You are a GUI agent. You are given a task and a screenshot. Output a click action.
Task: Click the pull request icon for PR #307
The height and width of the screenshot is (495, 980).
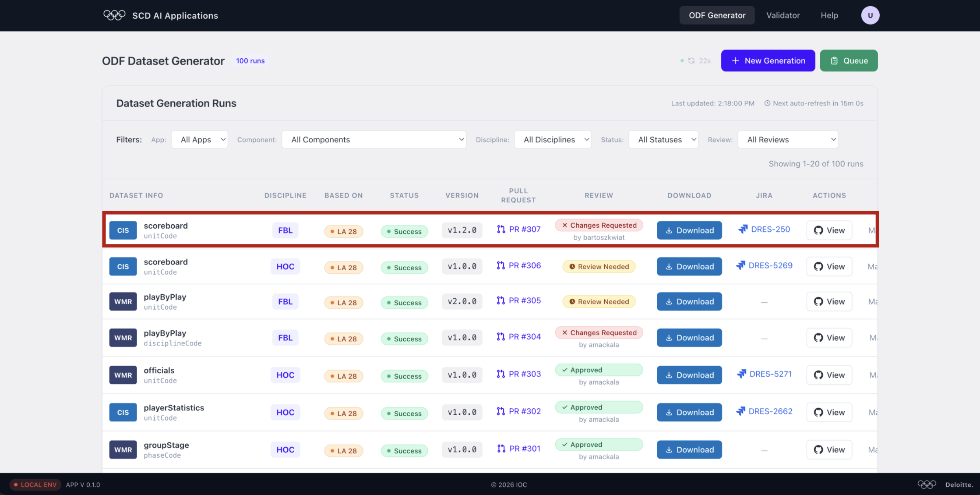point(501,229)
